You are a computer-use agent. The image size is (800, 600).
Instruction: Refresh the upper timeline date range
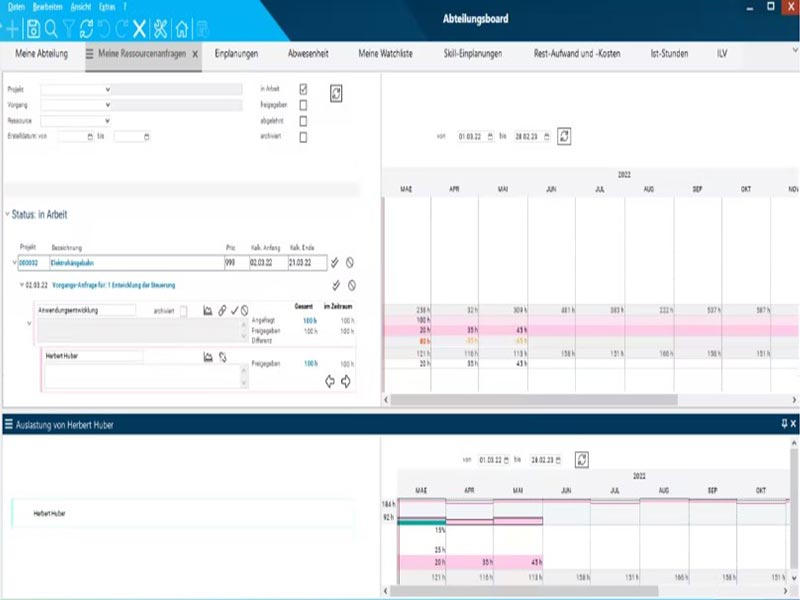(x=564, y=136)
